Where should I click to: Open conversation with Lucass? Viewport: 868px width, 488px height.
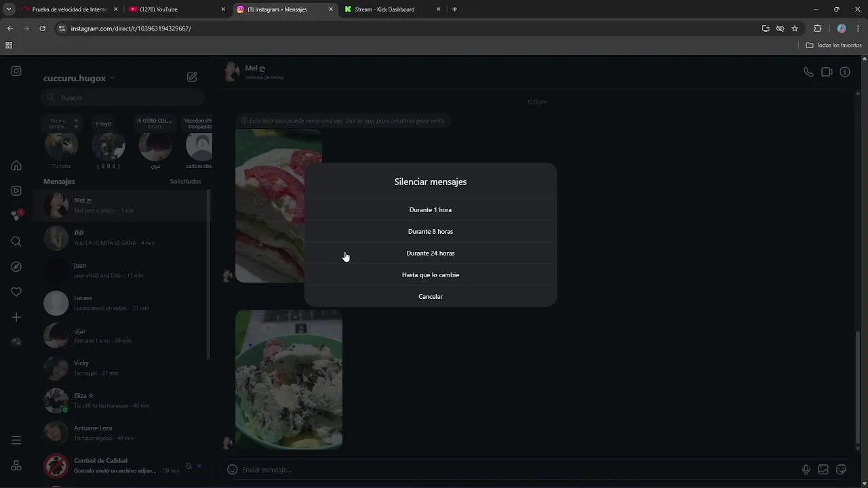pyautogui.click(x=122, y=303)
